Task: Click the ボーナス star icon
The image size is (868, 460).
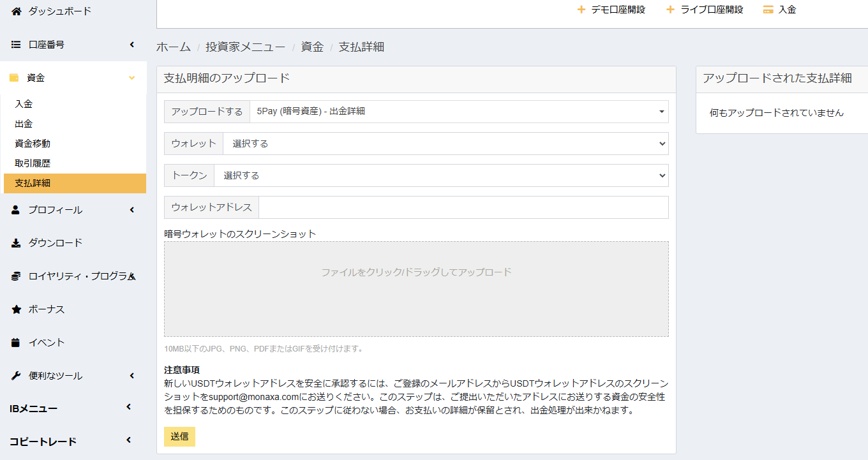Action: click(x=17, y=309)
